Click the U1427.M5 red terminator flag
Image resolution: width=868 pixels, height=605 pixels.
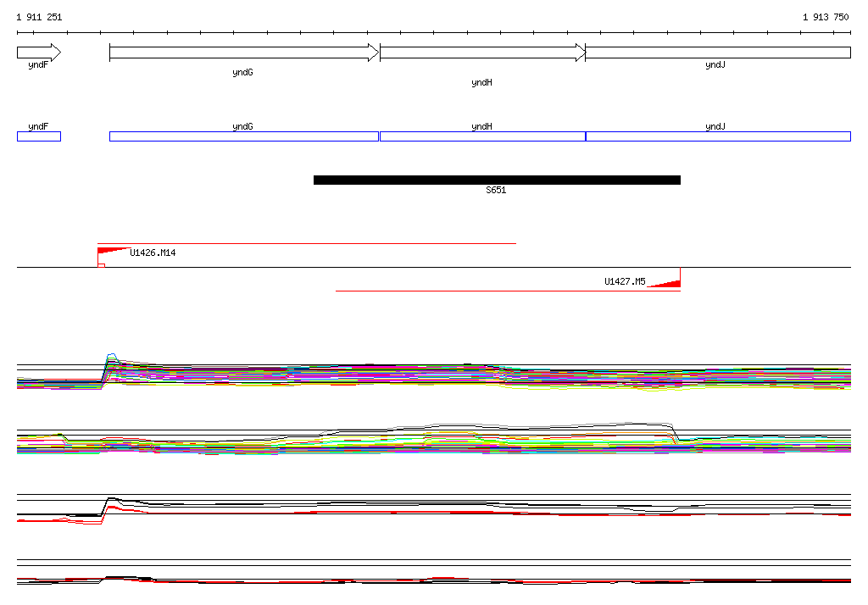(x=664, y=284)
